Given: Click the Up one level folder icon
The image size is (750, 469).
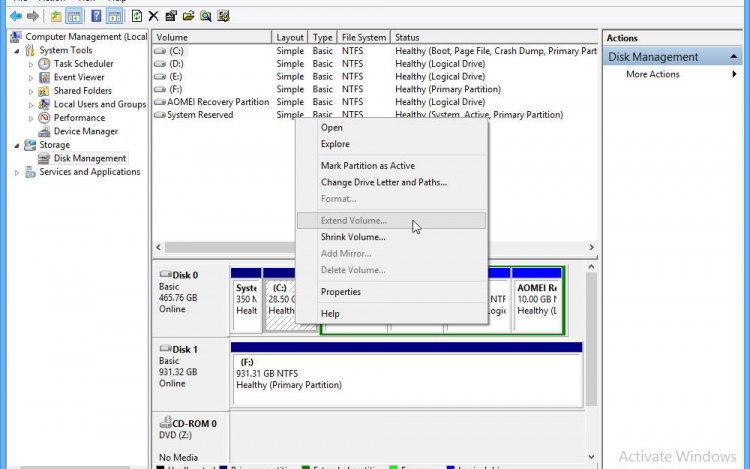Looking at the screenshot, I should [56, 16].
